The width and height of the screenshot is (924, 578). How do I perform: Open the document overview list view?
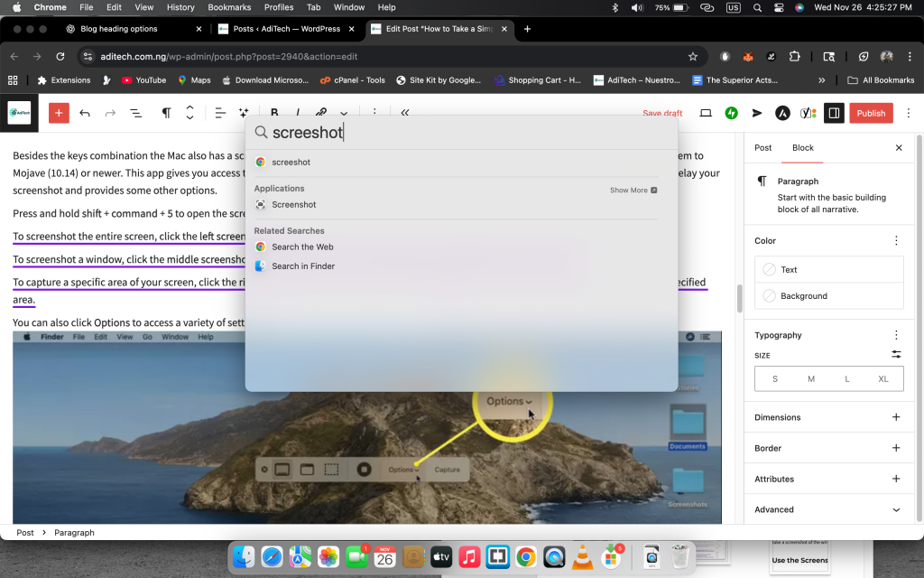(135, 113)
